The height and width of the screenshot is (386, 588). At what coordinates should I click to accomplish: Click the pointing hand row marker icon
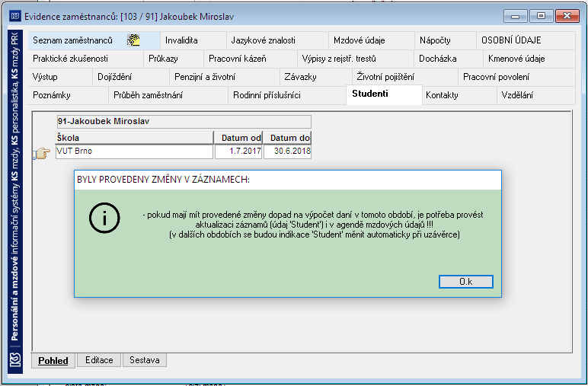(x=42, y=153)
